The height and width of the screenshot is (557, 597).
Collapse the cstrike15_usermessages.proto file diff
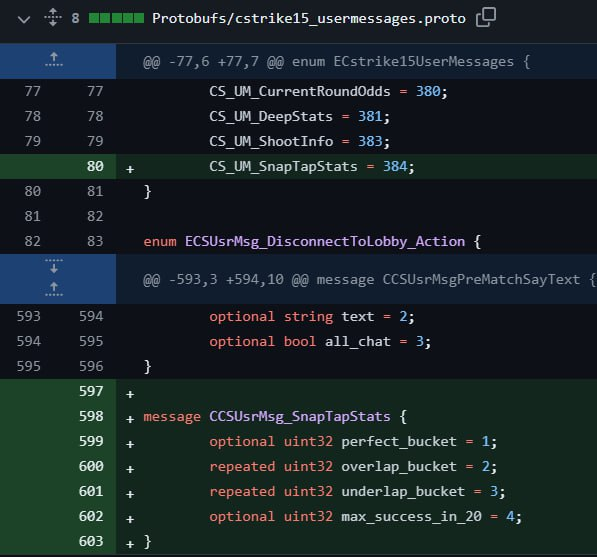tap(24, 19)
